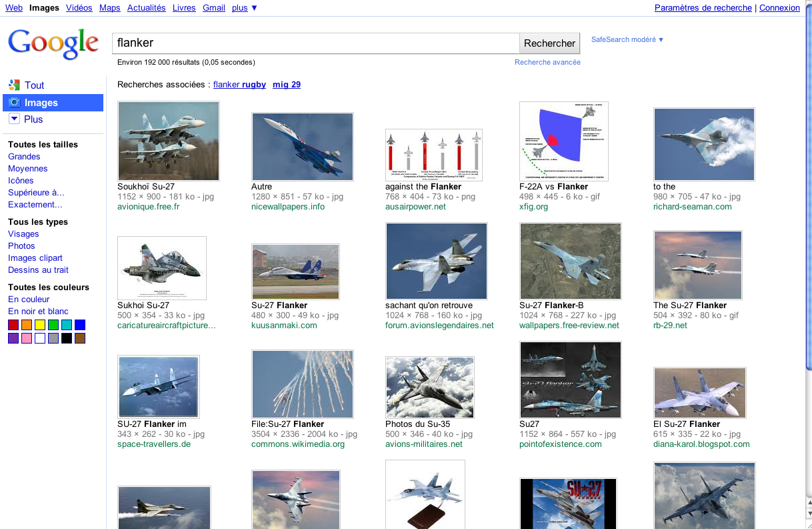Open the File:Su-27 Flanker flares thumbnail
This screenshot has width=812, height=529.
(x=302, y=384)
